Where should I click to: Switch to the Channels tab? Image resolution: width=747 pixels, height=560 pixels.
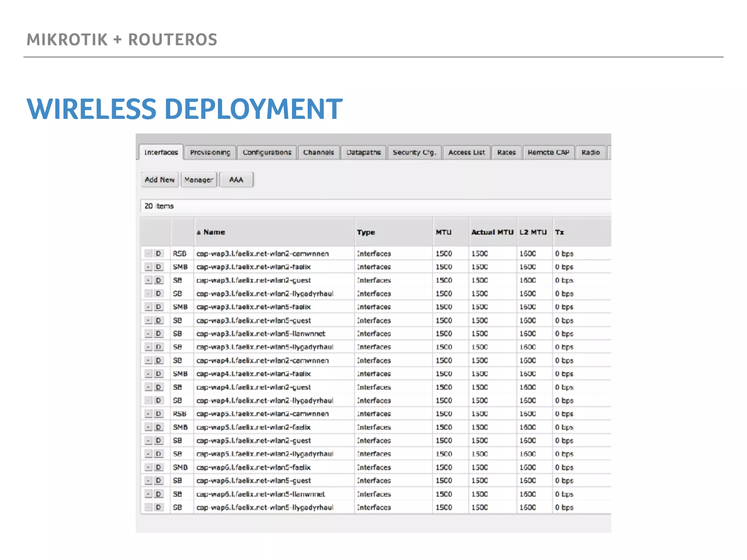(318, 152)
